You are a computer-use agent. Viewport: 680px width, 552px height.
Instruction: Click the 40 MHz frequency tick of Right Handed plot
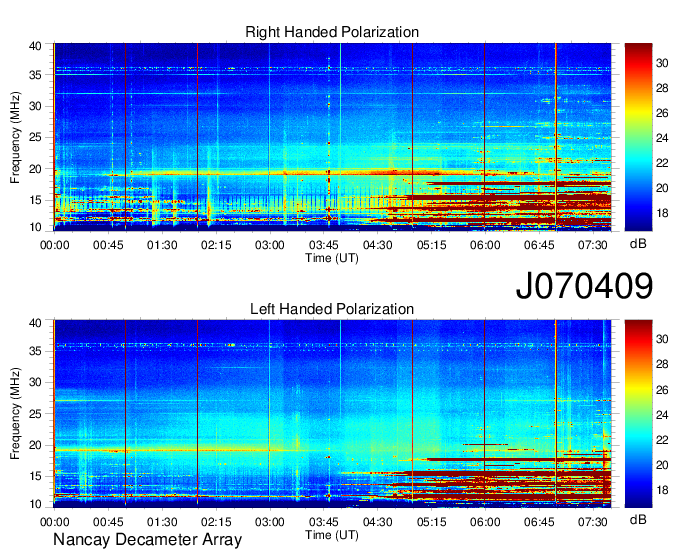[35, 46]
